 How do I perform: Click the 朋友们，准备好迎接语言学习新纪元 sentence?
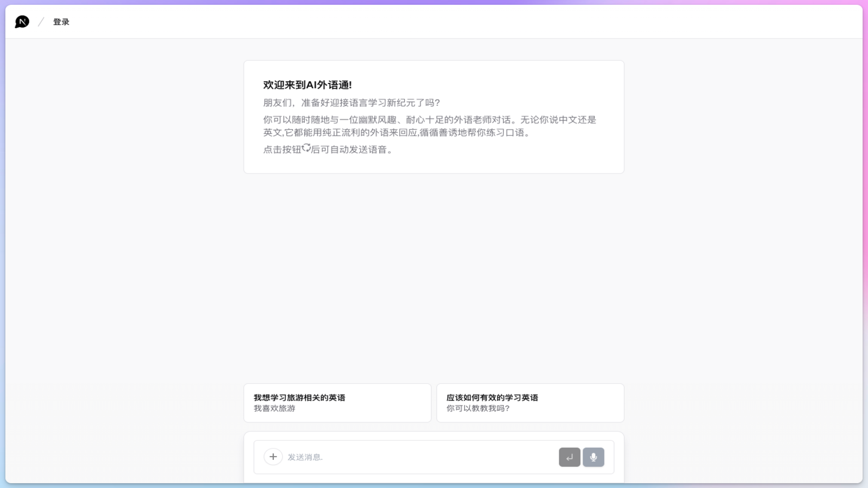click(x=352, y=103)
